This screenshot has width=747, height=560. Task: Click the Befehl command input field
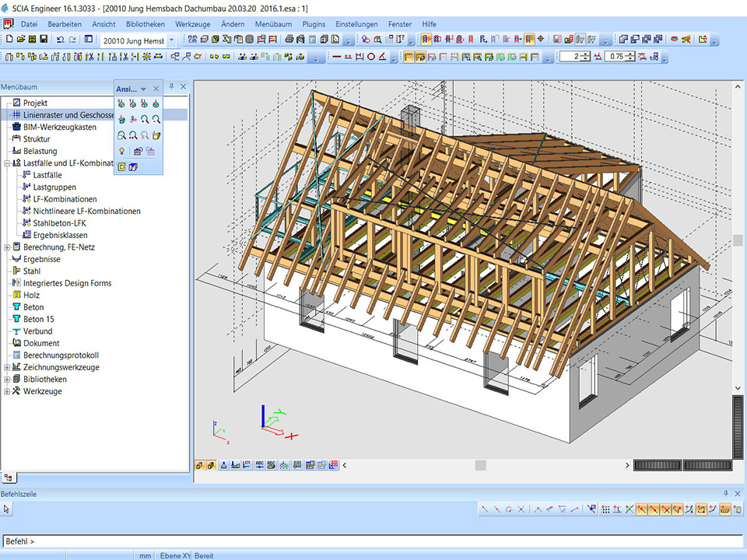pos(373,541)
